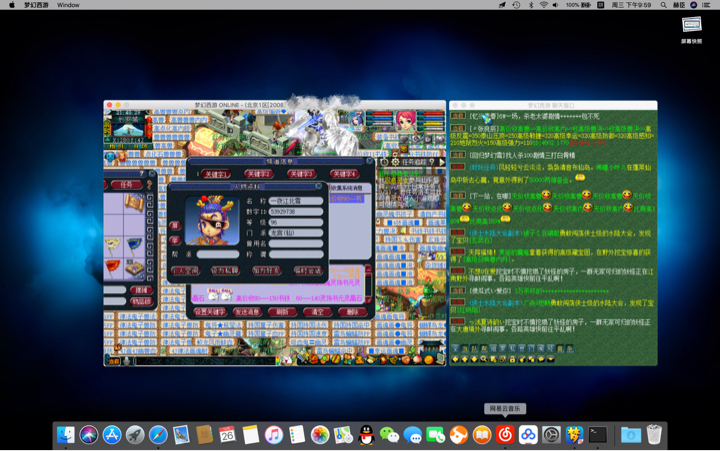Select the book item in inventory
Viewport: 720px width, 451px height.
click(134, 269)
